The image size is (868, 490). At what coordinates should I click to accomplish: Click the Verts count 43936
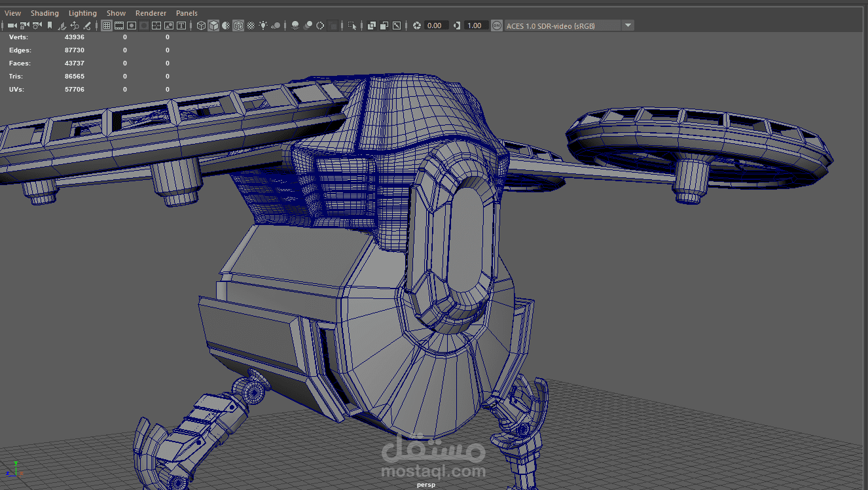pos(75,37)
